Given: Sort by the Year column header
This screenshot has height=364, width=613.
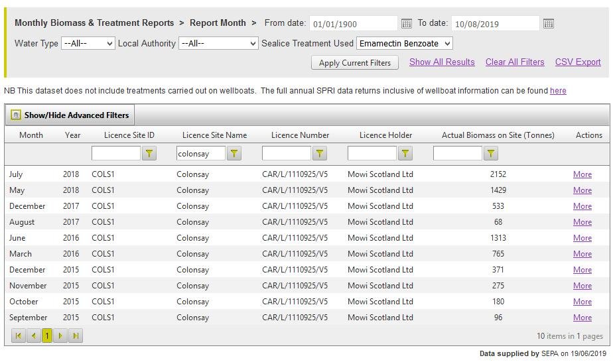Looking at the screenshot, I should click(72, 135).
